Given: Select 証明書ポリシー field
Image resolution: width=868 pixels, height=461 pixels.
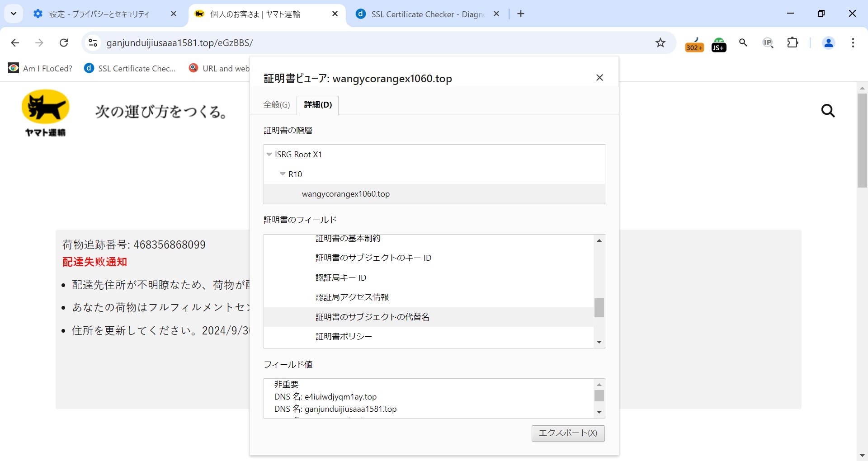Looking at the screenshot, I should (429, 336).
